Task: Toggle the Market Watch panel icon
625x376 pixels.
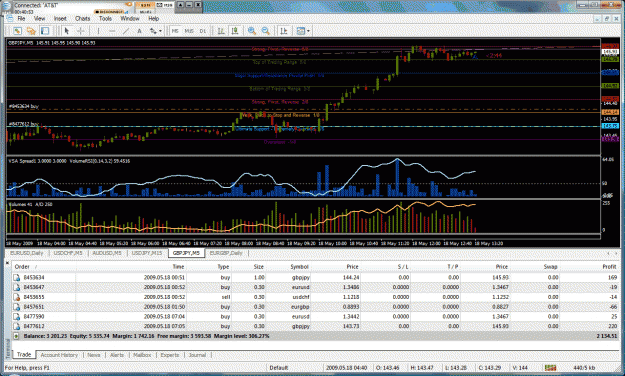Action: [45, 31]
